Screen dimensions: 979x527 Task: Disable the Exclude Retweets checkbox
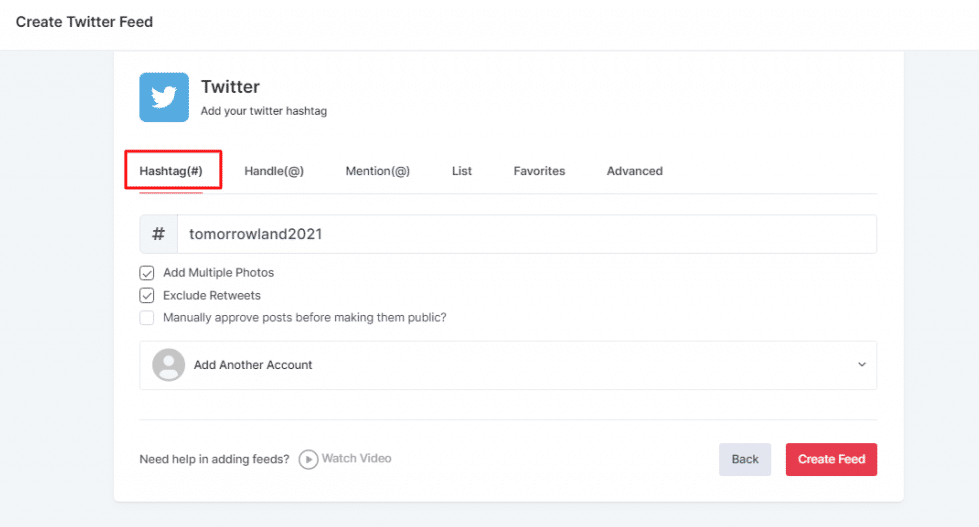point(147,296)
